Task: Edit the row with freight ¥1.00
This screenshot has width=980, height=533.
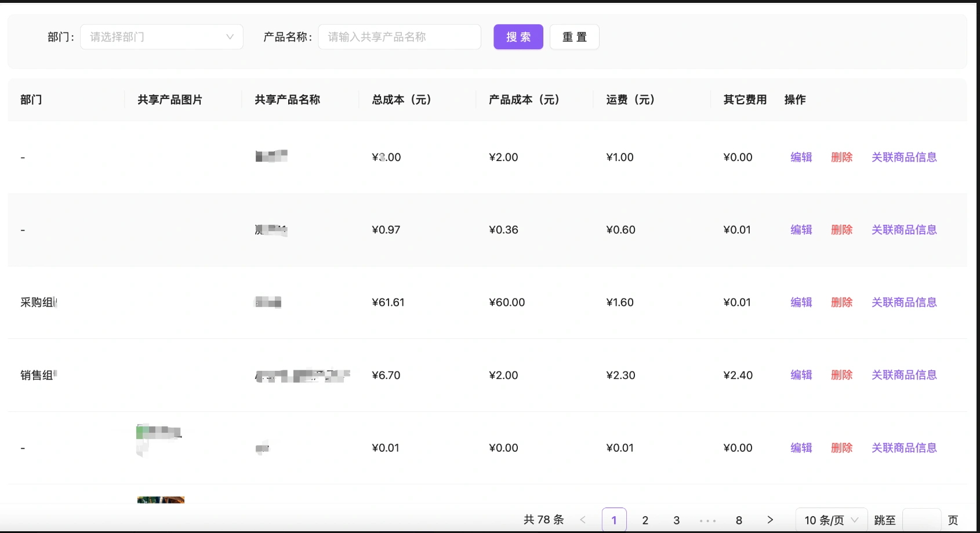Action: 801,157
